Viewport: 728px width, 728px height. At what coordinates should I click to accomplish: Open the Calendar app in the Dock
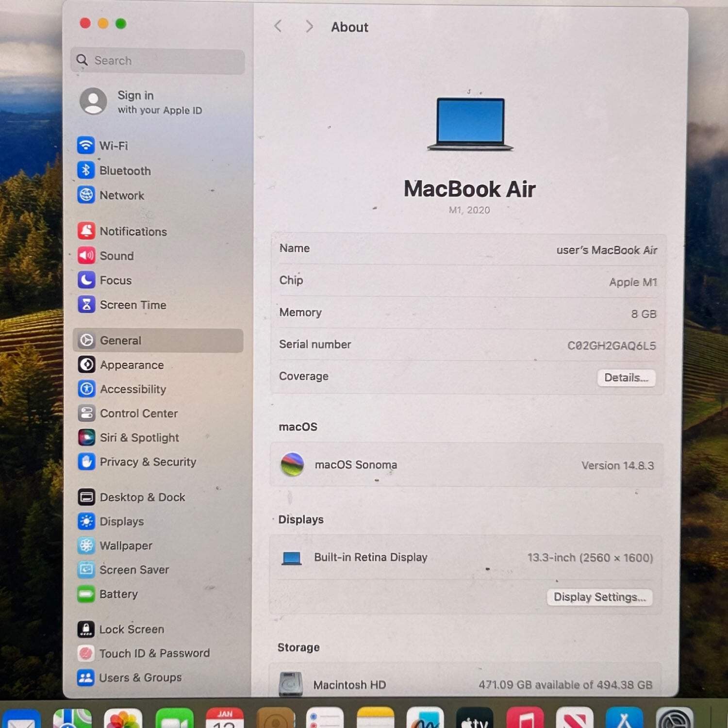[x=225, y=719]
